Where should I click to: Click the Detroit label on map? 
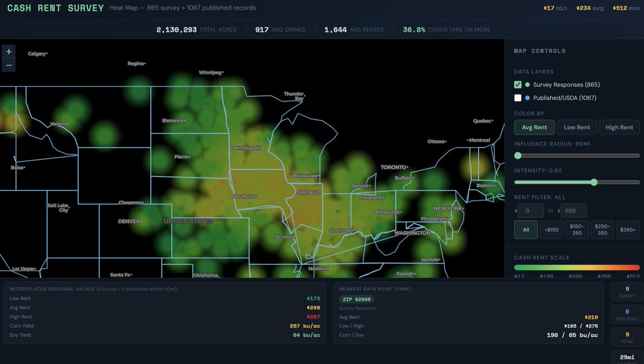click(x=360, y=186)
